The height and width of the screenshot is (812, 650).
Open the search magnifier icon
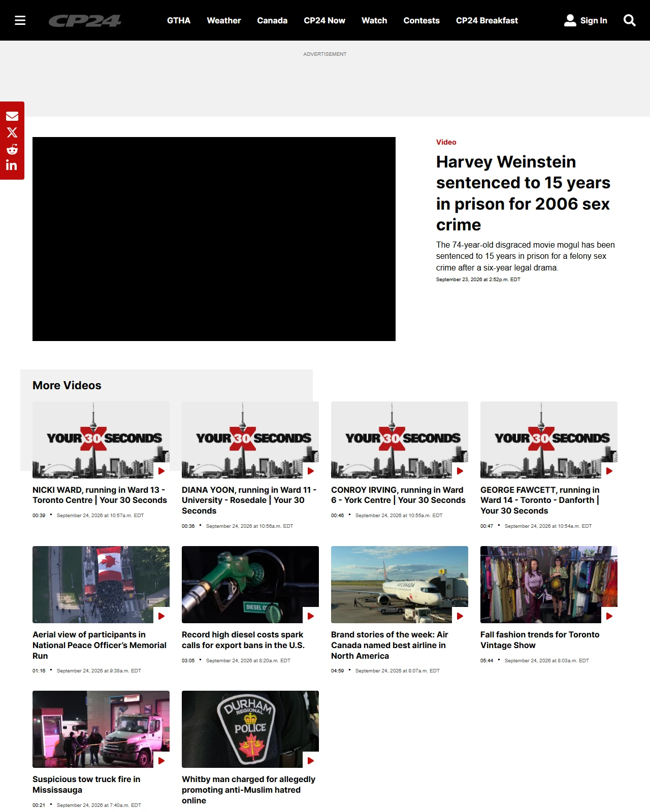(x=630, y=20)
